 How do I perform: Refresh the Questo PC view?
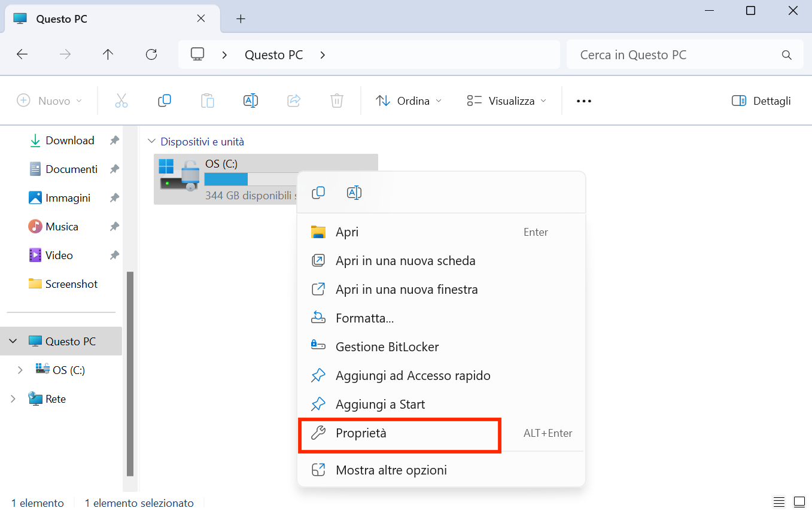(x=151, y=54)
